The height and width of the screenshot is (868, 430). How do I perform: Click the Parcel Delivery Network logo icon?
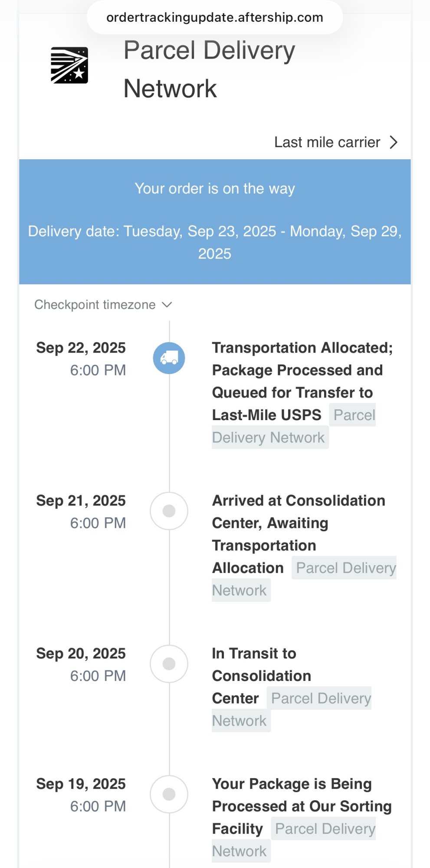(x=69, y=65)
